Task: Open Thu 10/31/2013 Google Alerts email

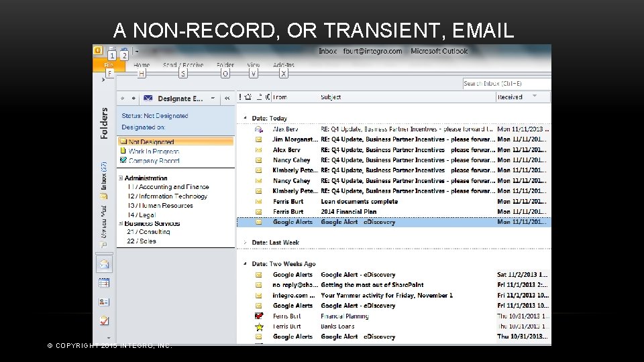Action: 394,337
